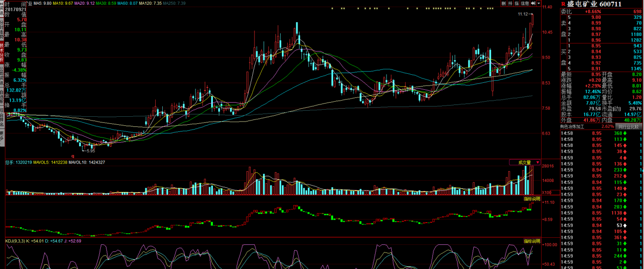Image resolution: width=644 pixels, height=269 pixels.
Task: Click the jump-to-latest arrow icon
Action: pos(532,3)
